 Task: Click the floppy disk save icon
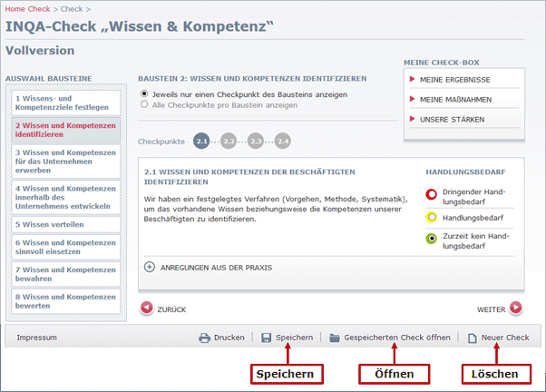[267, 338]
